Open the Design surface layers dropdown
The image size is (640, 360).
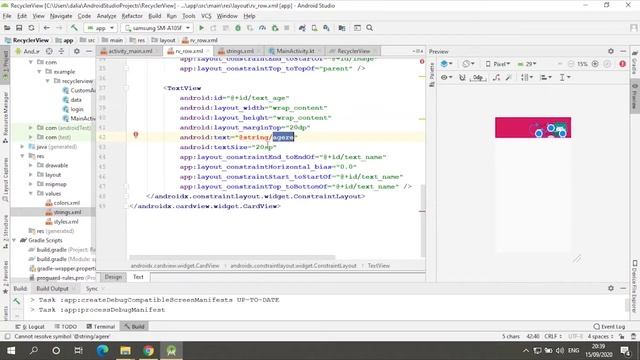pyautogui.click(x=447, y=64)
